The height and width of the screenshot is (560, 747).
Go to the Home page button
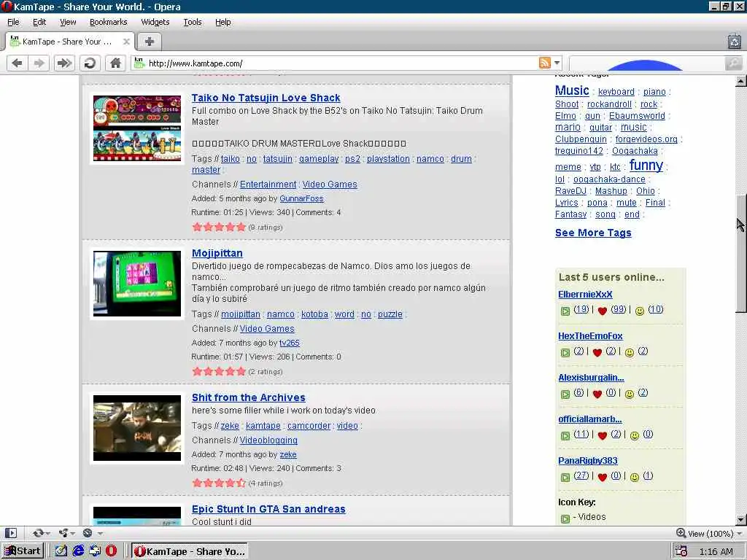pos(115,63)
